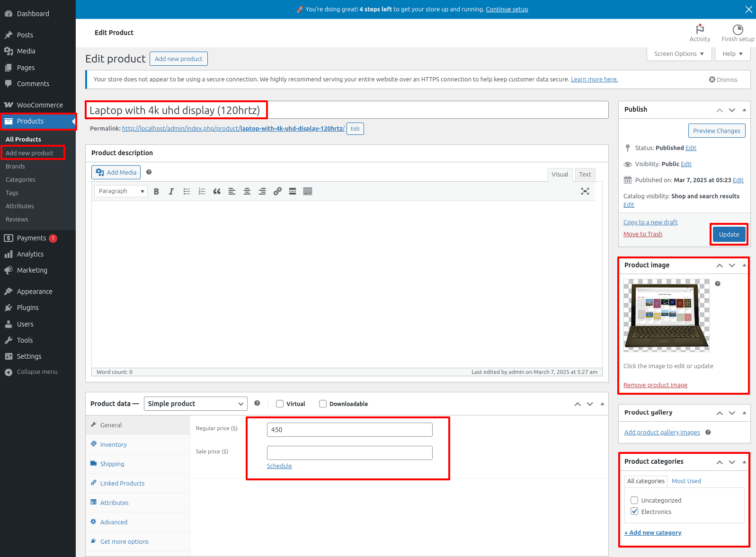
Task: Click help icon beside Product data type
Action: [x=257, y=403]
